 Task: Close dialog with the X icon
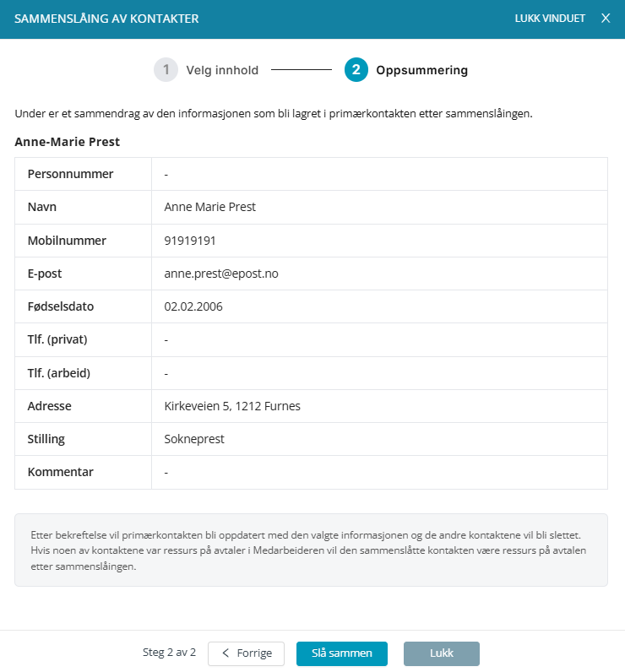(606, 19)
